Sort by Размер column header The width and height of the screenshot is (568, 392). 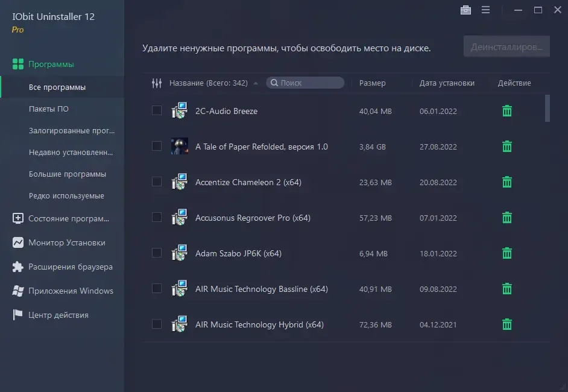(373, 83)
